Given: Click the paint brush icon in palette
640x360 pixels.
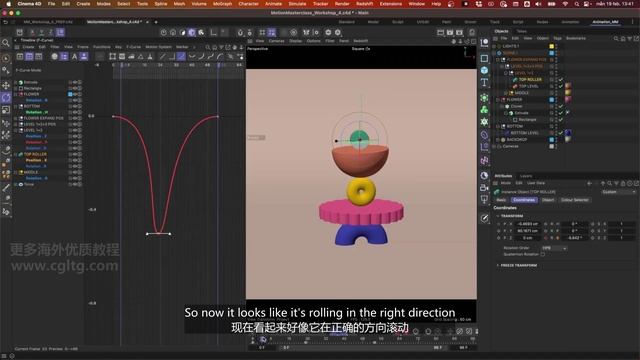Looking at the screenshot, I should 484,218.
